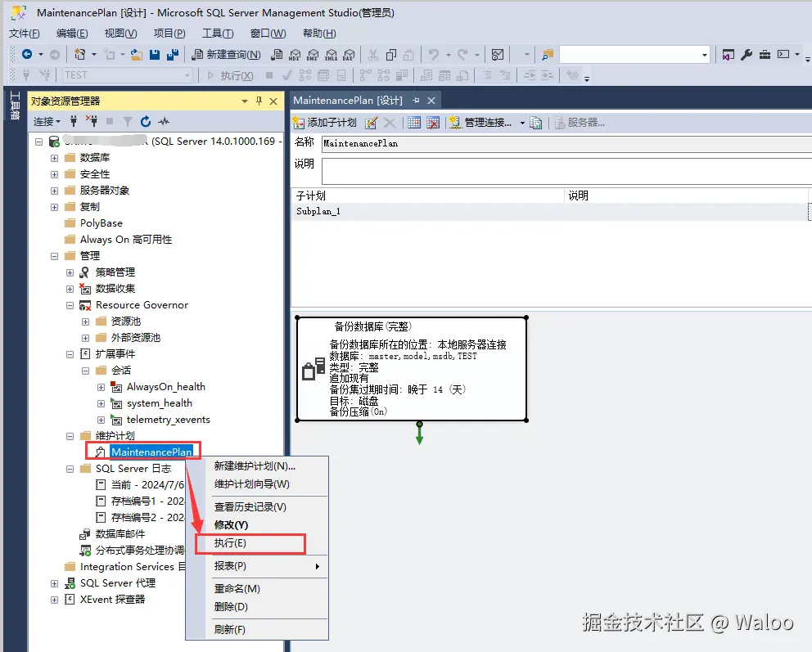Click the 管理连接... button
Viewport: 812px width, 652px height.
click(481, 123)
